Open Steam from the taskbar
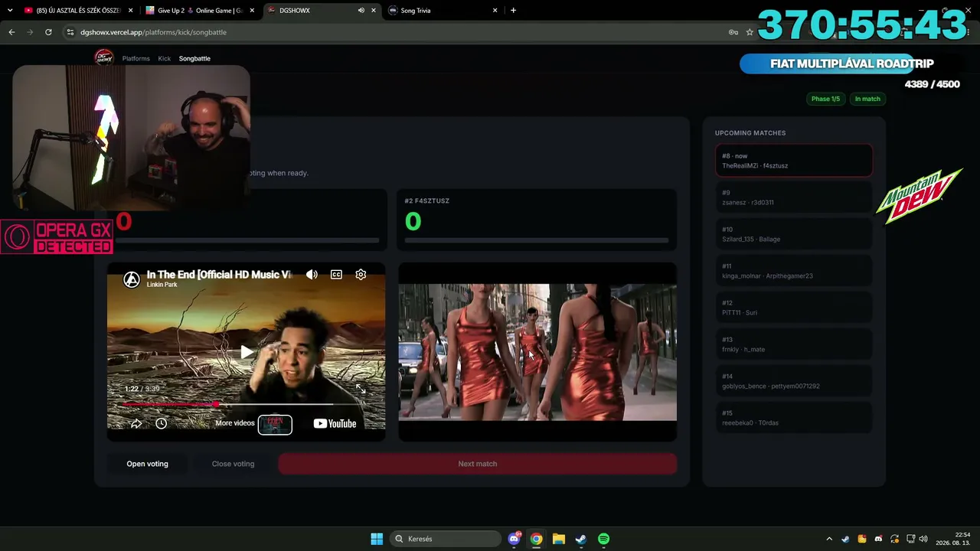 pyautogui.click(x=581, y=539)
